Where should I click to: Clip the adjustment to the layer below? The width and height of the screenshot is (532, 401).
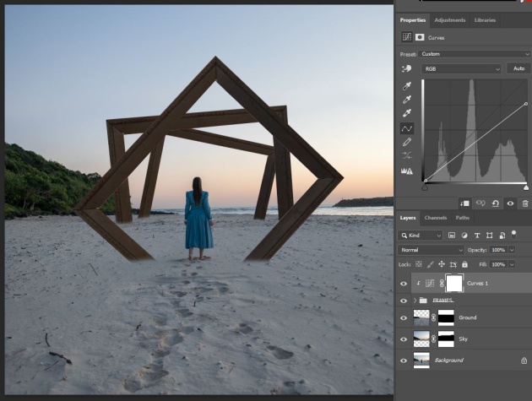tap(465, 203)
